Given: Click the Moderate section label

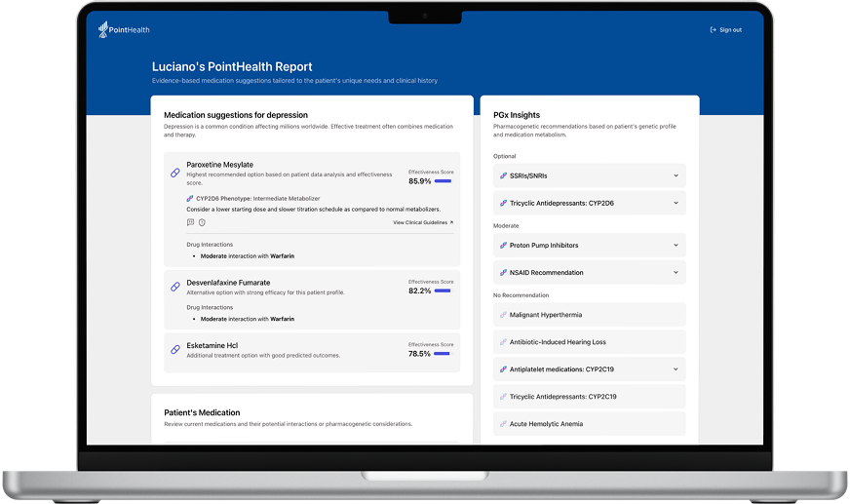Looking at the screenshot, I should [x=506, y=225].
